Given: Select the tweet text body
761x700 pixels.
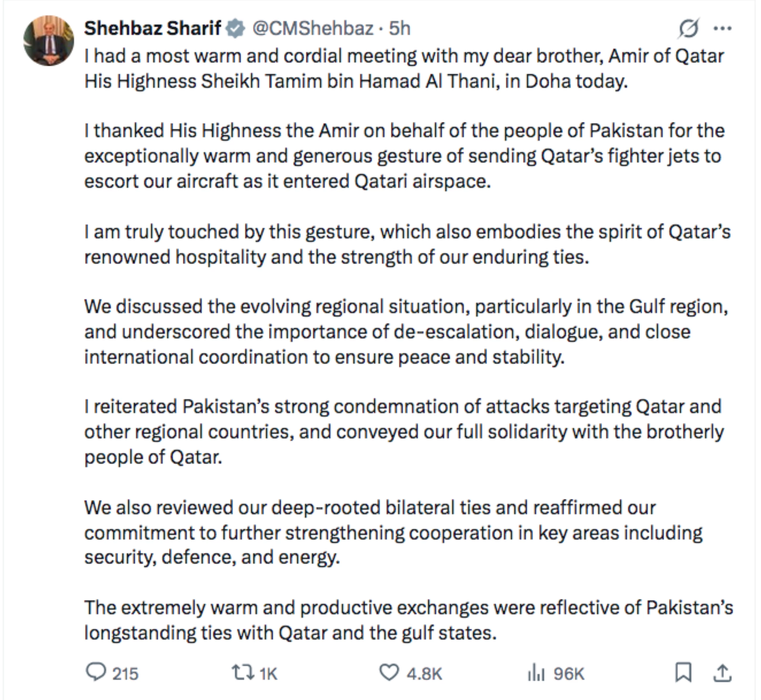Looking at the screenshot, I should point(379,341).
